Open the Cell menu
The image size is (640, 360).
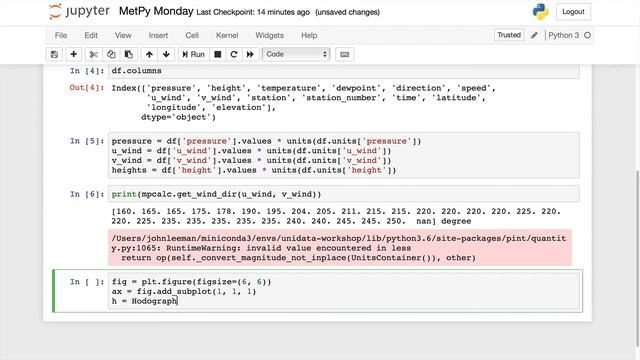[x=192, y=35]
